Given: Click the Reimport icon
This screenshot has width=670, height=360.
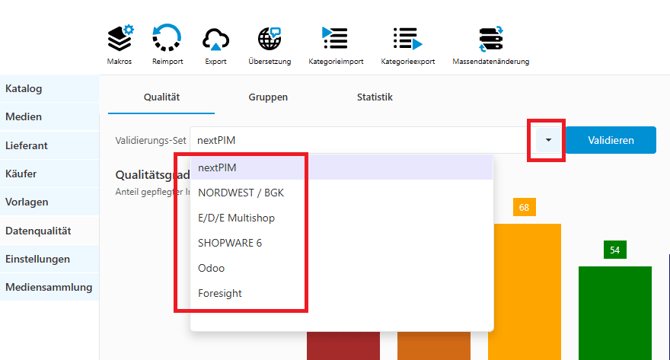Looking at the screenshot, I should click(x=167, y=38).
